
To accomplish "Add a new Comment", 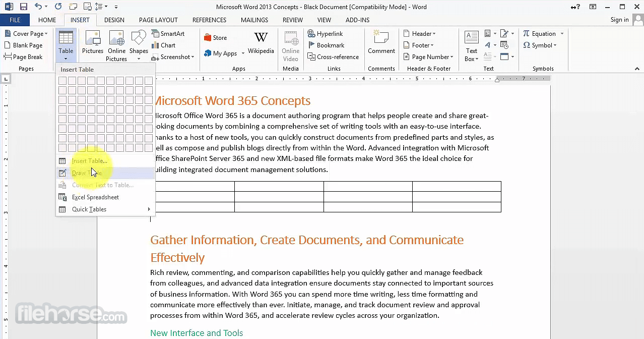I will pyautogui.click(x=381, y=42).
